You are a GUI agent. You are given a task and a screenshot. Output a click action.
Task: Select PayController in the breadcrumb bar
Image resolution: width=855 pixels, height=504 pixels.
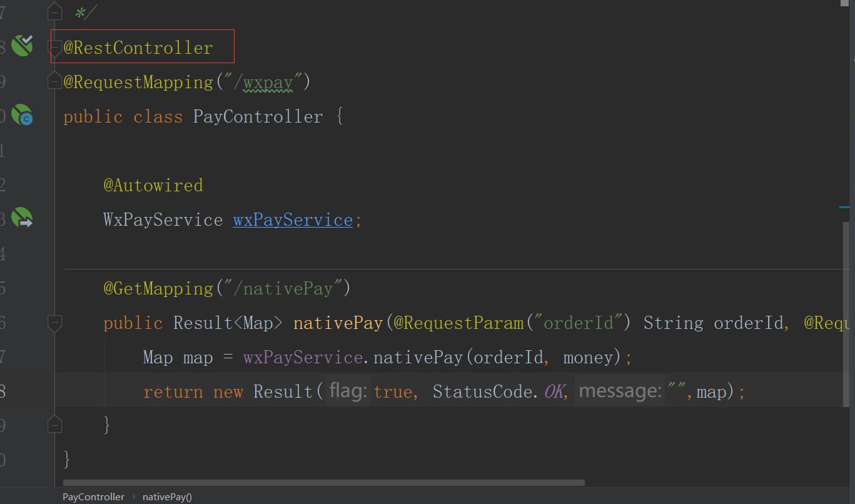pyautogui.click(x=93, y=496)
